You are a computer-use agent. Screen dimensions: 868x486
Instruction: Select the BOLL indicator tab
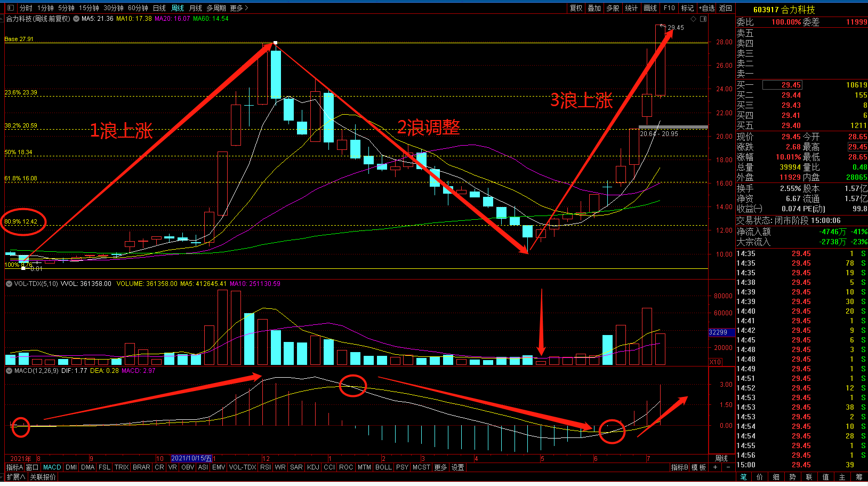384,467
